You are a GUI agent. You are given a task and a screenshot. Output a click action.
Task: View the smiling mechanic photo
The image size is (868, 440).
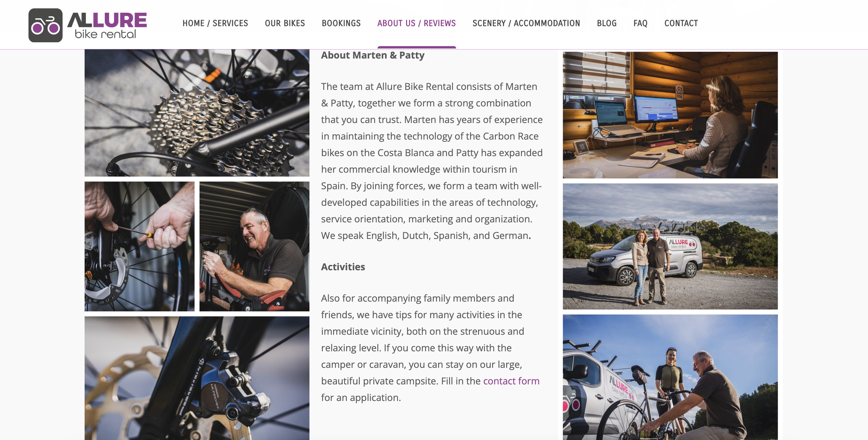[254, 246]
